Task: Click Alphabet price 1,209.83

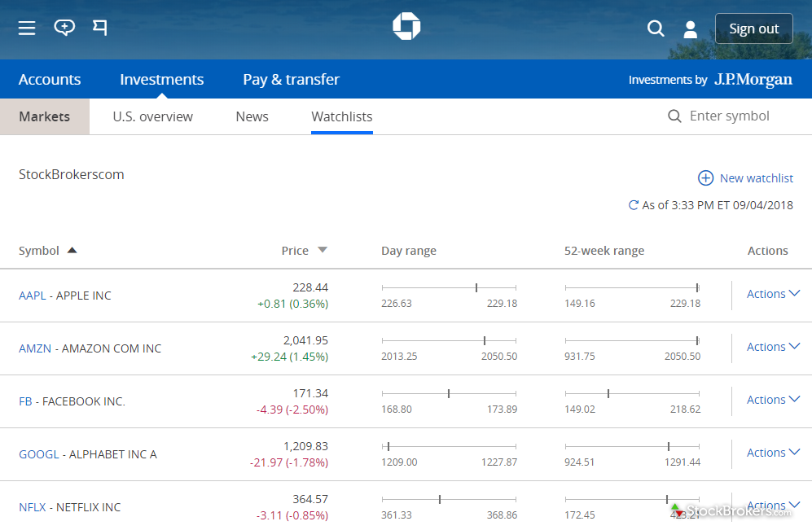Action: 305,446
